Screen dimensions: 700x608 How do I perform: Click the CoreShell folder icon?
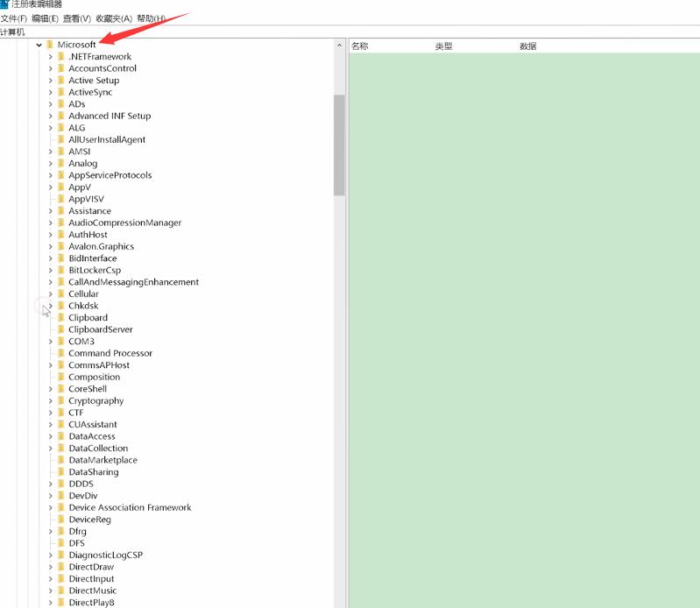(x=61, y=389)
